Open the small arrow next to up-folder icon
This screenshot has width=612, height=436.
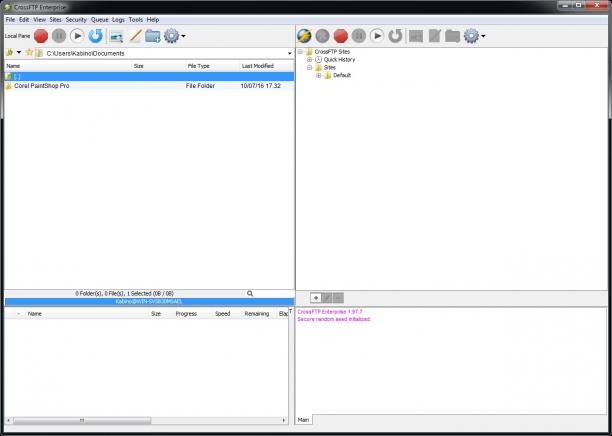pos(19,52)
